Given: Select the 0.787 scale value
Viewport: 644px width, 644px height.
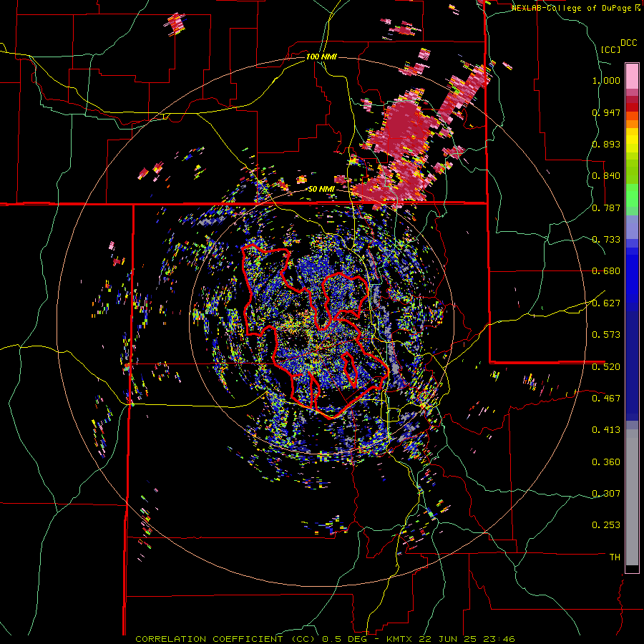Looking at the screenshot, I should click(606, 208).
